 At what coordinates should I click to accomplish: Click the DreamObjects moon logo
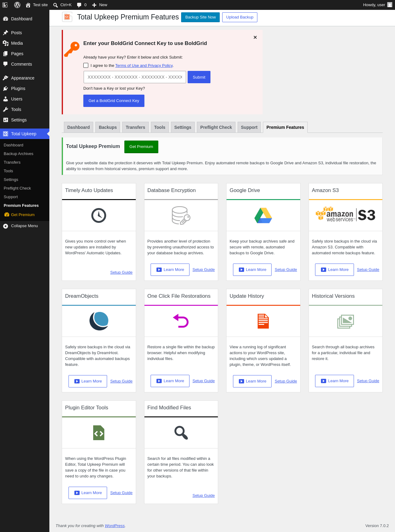(99, 321)
